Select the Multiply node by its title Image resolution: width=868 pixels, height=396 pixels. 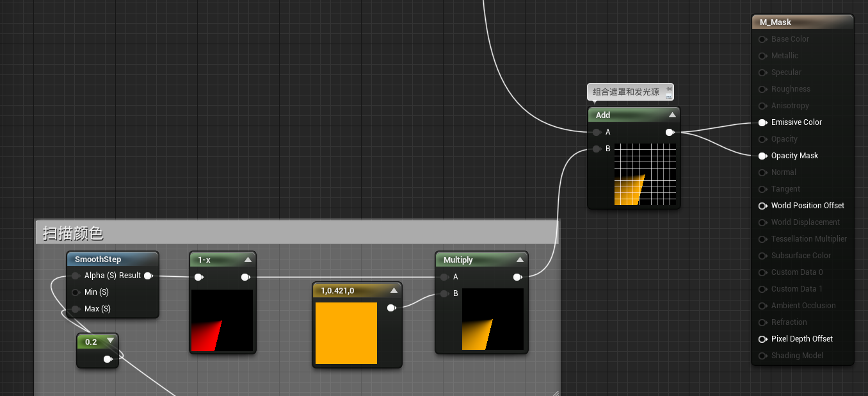tap(458, 260)
